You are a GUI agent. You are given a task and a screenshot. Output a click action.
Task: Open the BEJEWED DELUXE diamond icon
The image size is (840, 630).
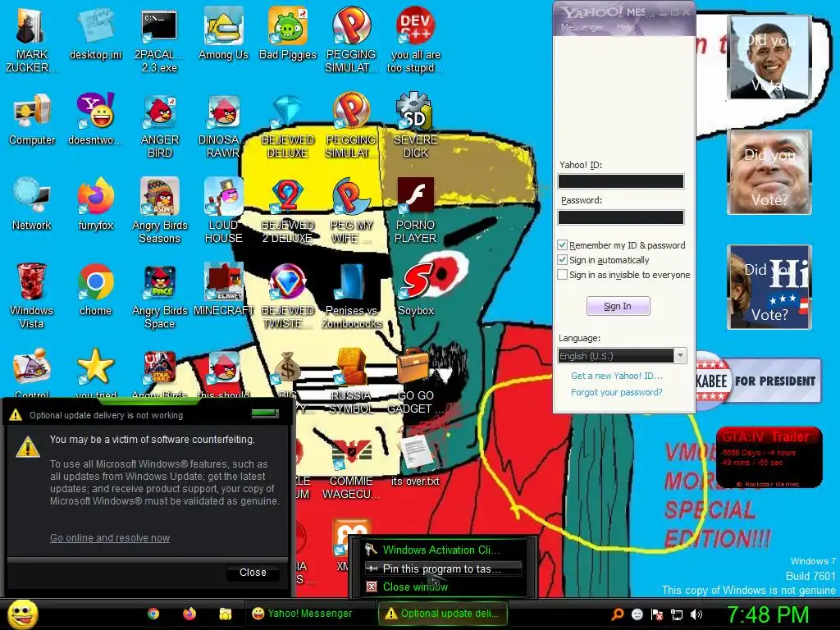pos(288,126)
